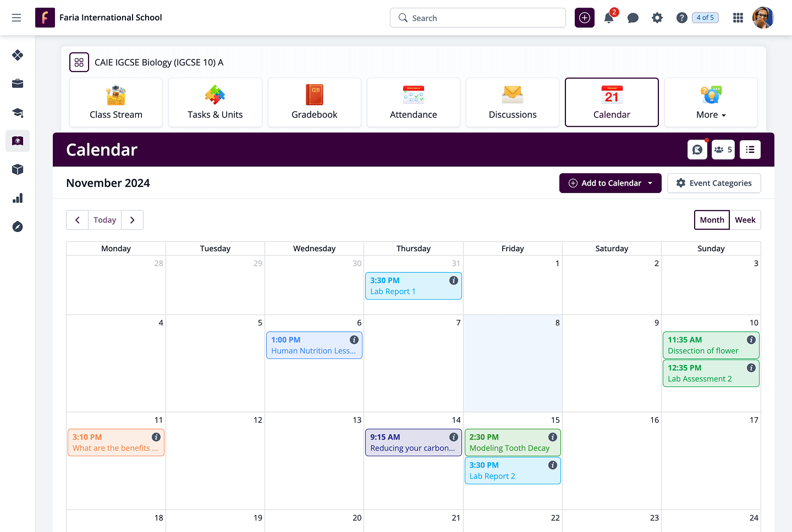The height and width of the screenshot is (532, 792).
Task: Open the apps grid launcher
Action: (x=738, y=18)
